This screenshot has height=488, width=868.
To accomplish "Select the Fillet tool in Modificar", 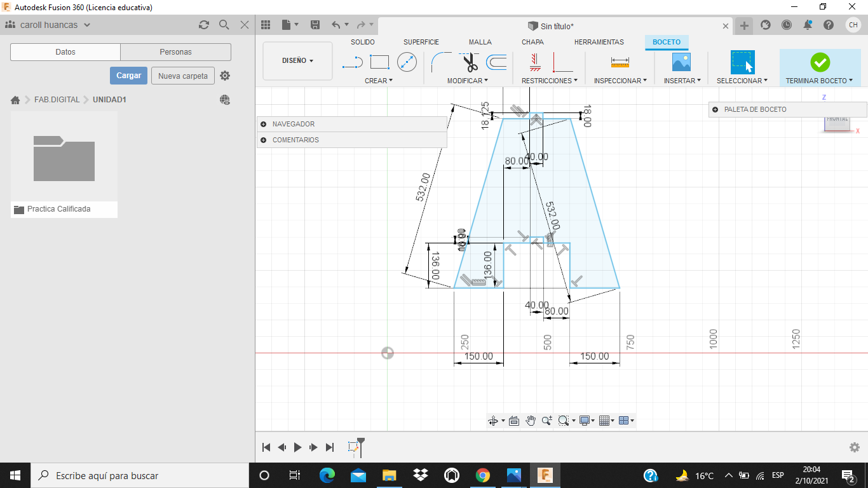I will [441, 62].
